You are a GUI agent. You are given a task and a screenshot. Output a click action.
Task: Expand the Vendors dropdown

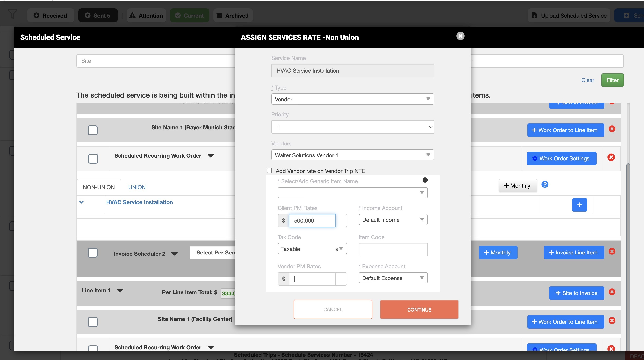tap(352, 155)
